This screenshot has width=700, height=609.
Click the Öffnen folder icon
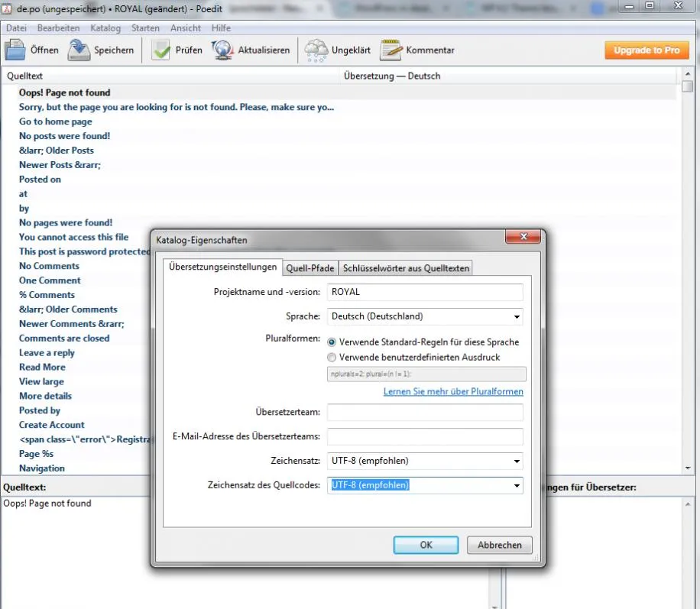[15, 50]
